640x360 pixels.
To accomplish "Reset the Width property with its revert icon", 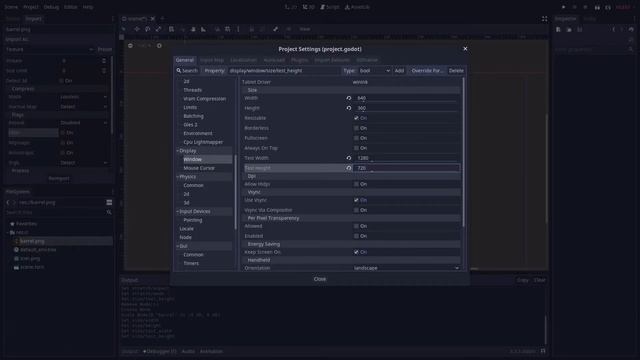I will click(x=349, y=98).
